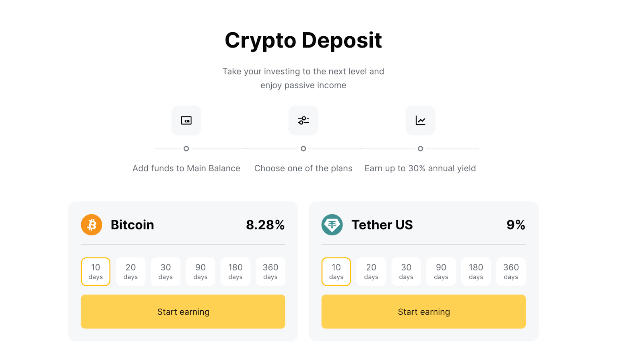Click the Tether US currency logo
644x349 pixels.
tap(332, 224)
